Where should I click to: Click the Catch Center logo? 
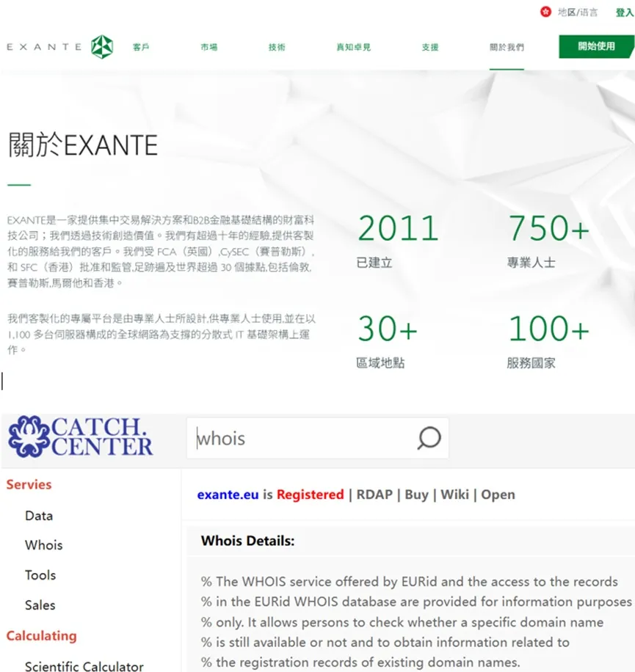(81, 437)
